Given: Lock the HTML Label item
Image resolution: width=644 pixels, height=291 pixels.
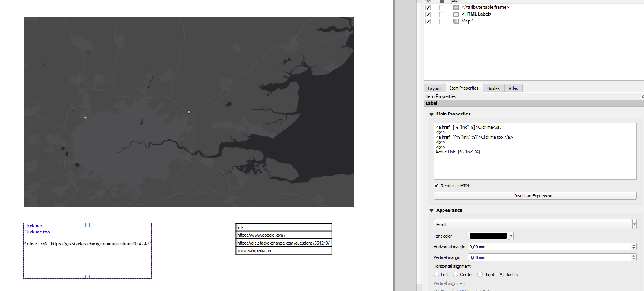Looking at the screenshot, I should pyautogui.click(x=442, y=14).
